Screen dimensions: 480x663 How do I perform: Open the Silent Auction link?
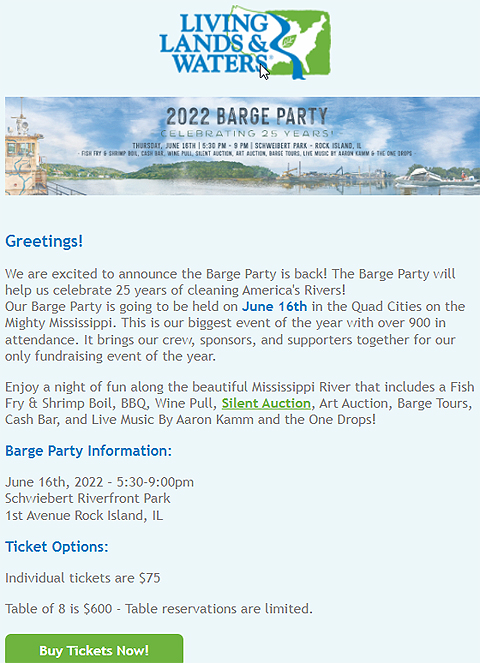pos(266,403)
